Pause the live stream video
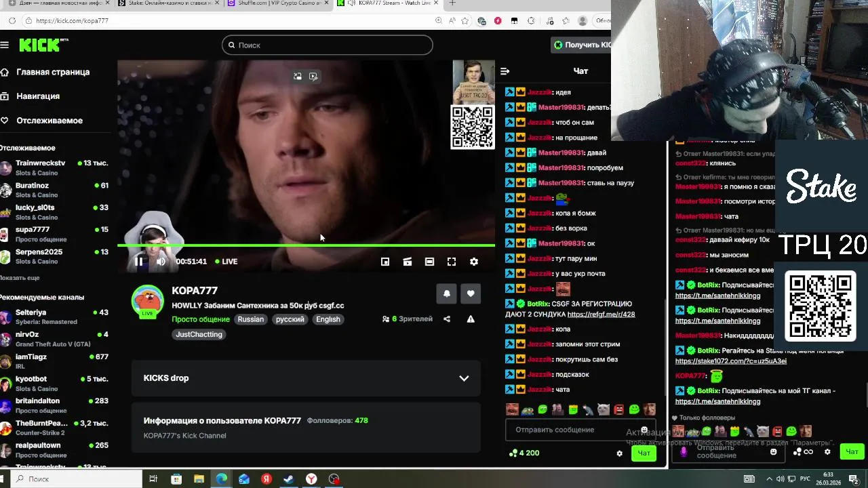Screen dimensions: 868x488 pyautogui.click(x=138, y=262)
